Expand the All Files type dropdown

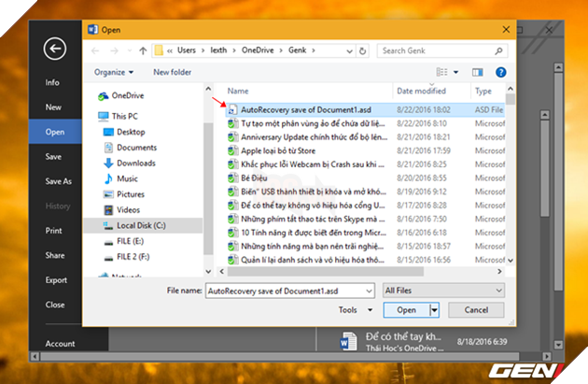443,291
